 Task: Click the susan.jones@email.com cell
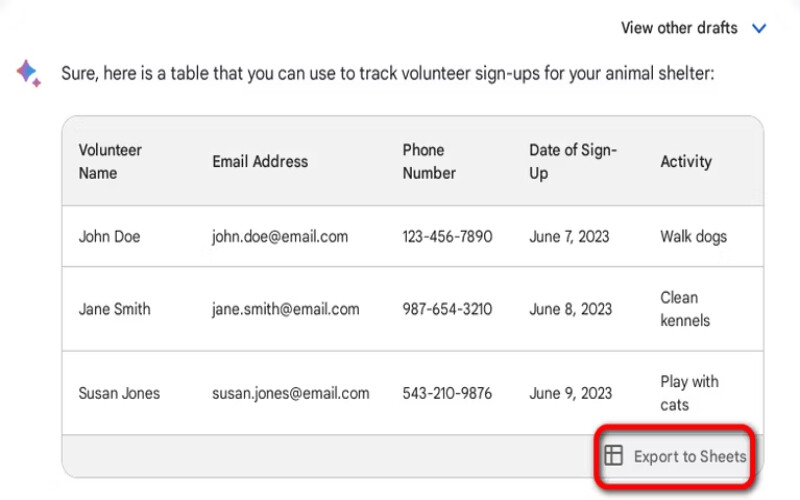pyautogui.click(x=290, y=393)
